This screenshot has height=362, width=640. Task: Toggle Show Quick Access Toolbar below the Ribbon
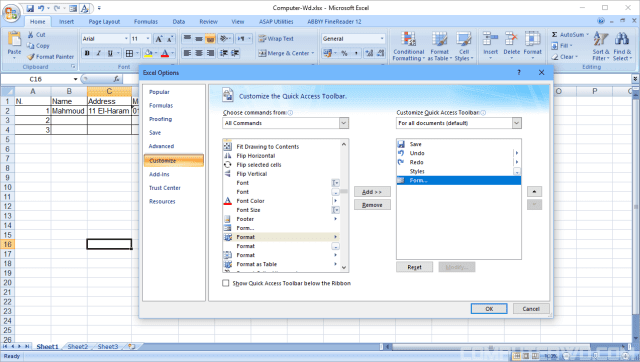225,283
